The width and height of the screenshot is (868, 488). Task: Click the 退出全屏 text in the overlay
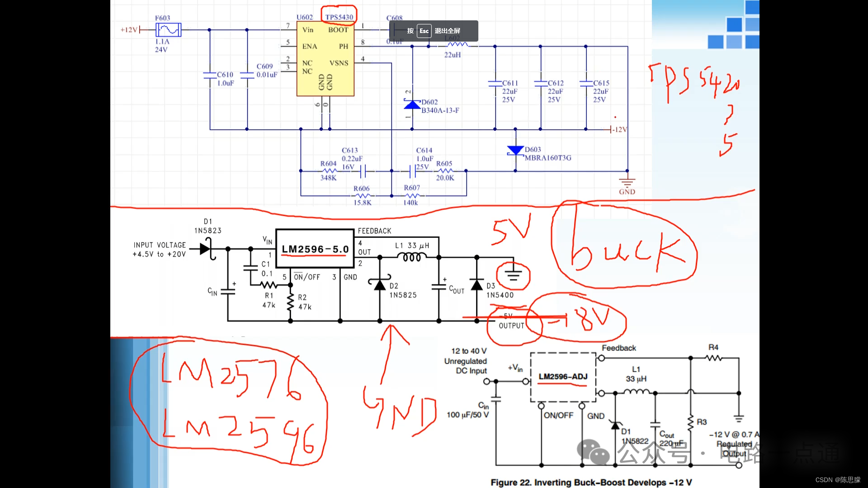pyautogui.click(x=447, y=31)
